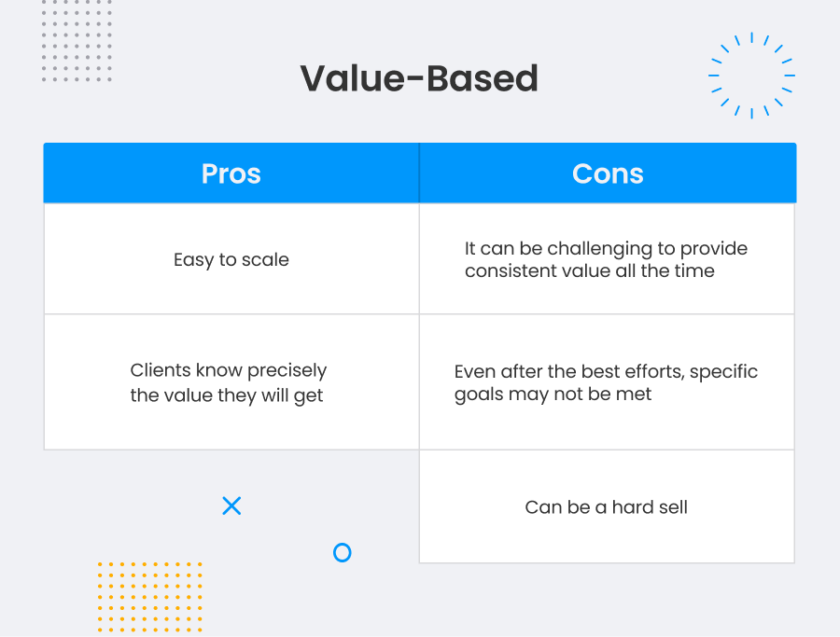Screen dimensions: 840x637
Task: Click the blue dashed sunburst circle
Action: (x=751, y=76)
